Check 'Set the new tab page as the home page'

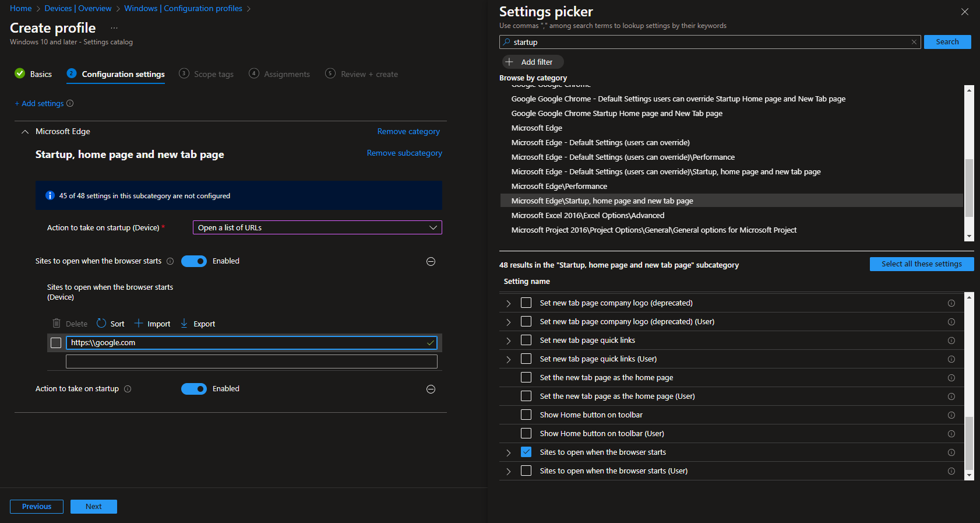tap(526, 378)
